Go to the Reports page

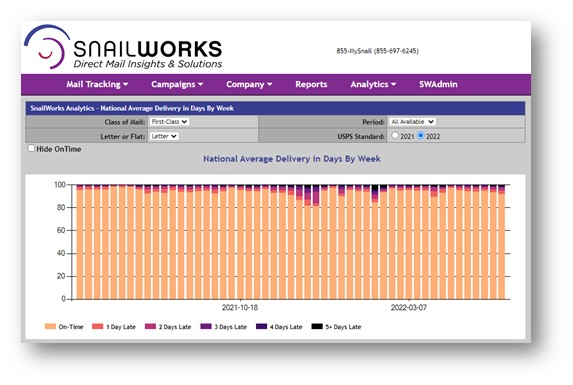pyautogui.click(x=311, y=84)
